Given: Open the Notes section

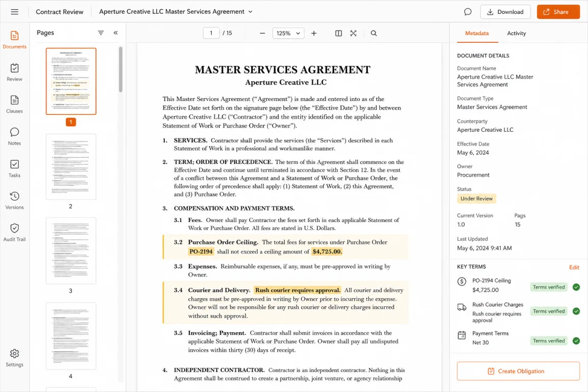Looking at the screenshot, I should pyautogui.click(x=14, y=137).
